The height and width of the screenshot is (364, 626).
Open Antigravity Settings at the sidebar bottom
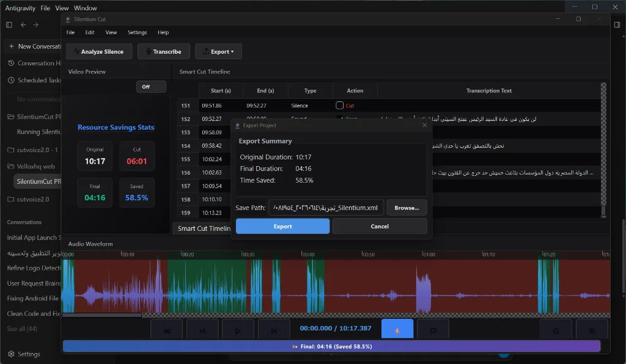[x=24, y=354]
